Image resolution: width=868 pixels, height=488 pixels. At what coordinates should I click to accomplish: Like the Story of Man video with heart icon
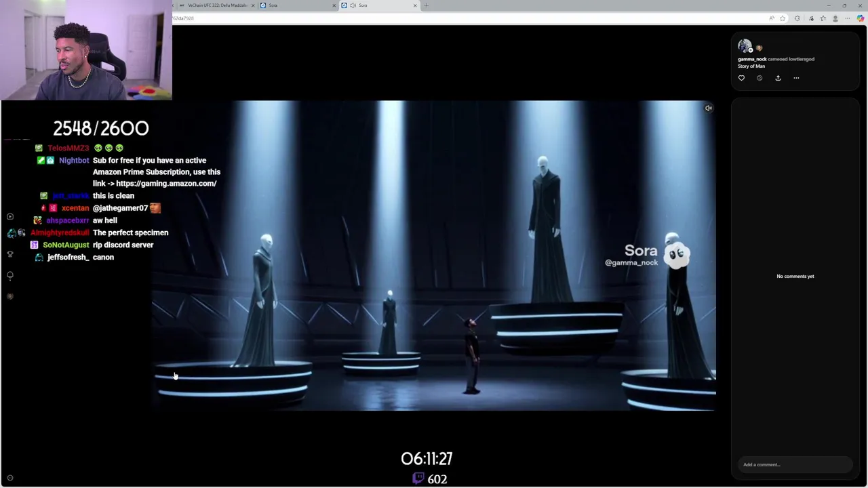[x=741, y=78]
